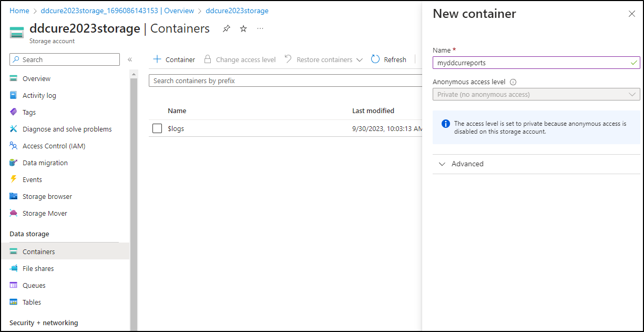The image size is (644, 332).
Task: Go to Tags in sidebar
Action: pyautogui.click(x=29, y=112)
